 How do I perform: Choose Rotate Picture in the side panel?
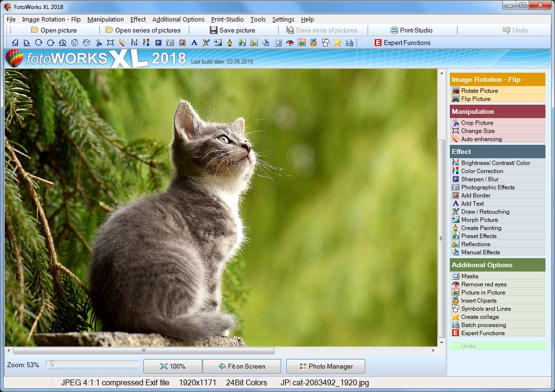coord(479,91)
